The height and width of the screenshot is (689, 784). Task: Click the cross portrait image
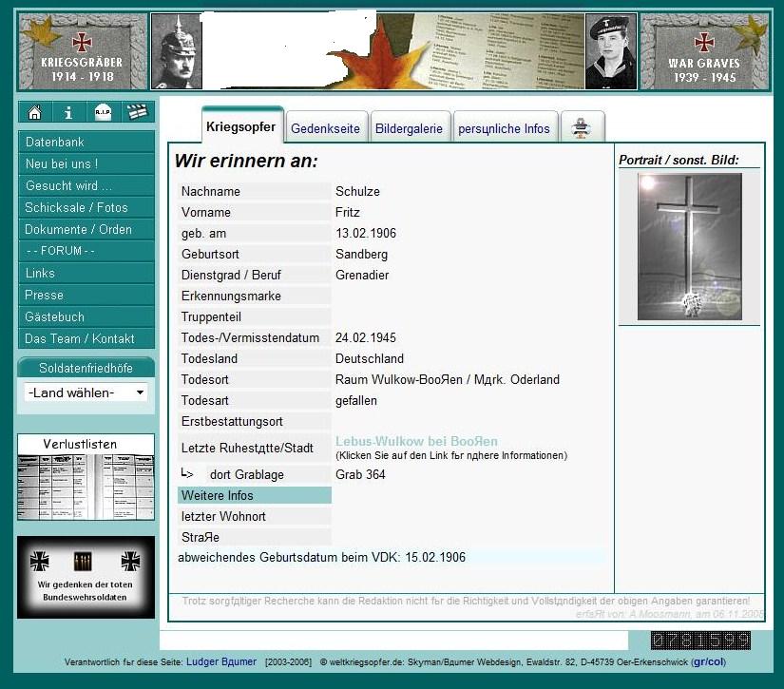(x=689, y=246)
